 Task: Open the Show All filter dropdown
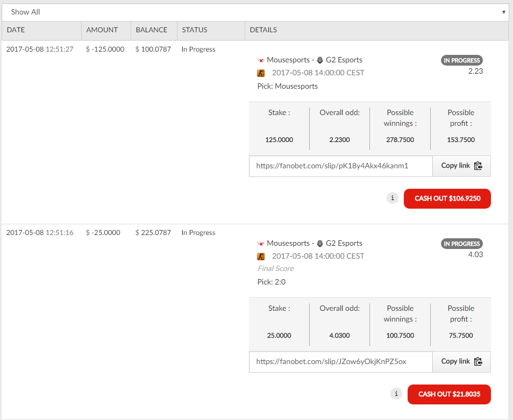coord(255,12)
